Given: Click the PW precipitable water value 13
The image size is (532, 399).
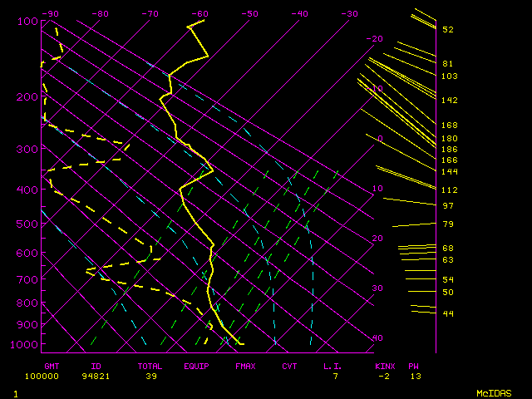Looking at the screenshot, I should 414,377.
